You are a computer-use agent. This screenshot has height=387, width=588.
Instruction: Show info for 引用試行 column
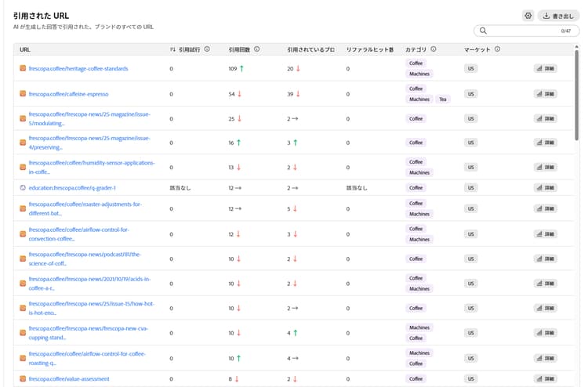207,49
